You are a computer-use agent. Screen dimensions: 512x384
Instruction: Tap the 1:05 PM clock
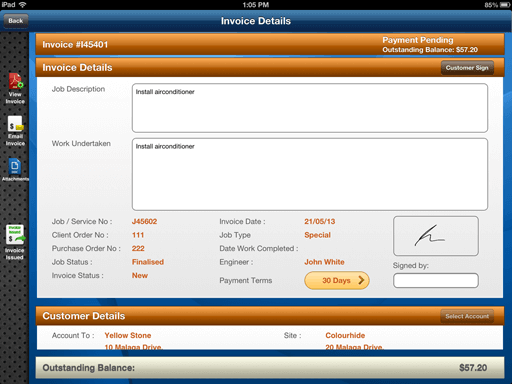click(256, 5)
